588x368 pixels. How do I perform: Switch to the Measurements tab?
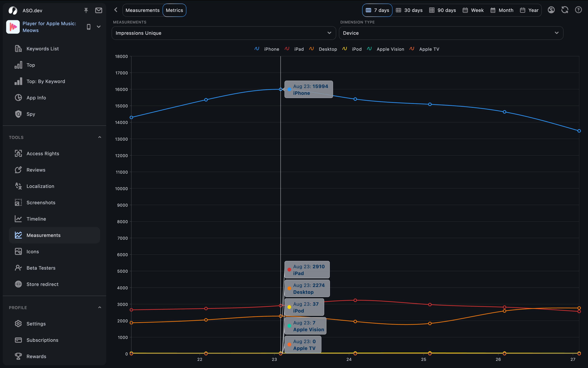(x=143, y=10)
